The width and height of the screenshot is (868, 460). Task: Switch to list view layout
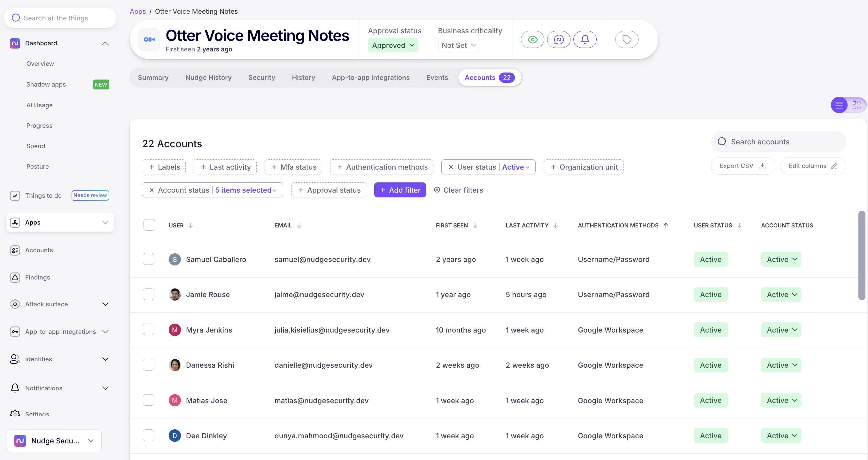[x=839, y=105]
